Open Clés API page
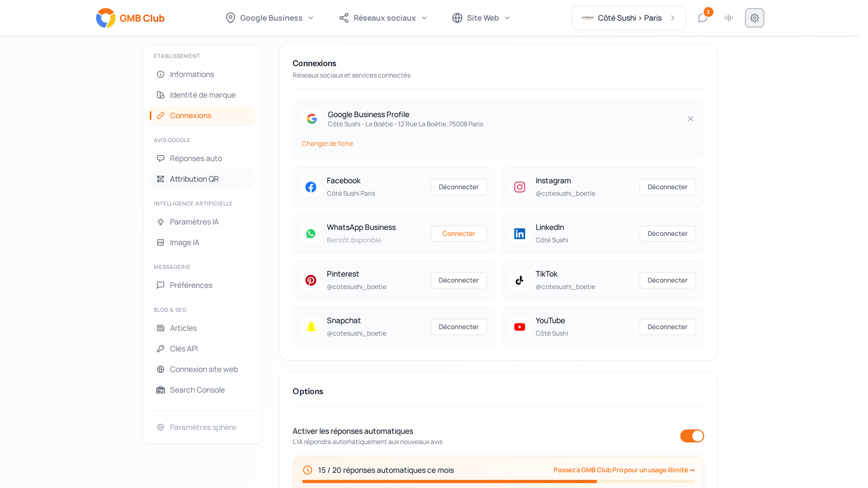Viewport: 868px width, 488px height. point(202,349)
